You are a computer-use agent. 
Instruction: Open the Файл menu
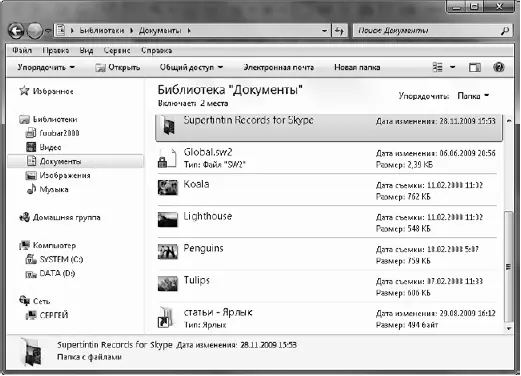[22, 50]
